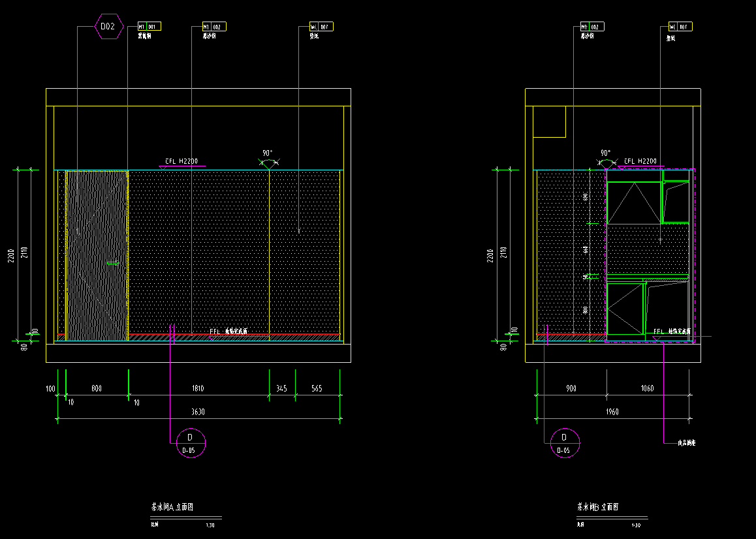Select the WC 007 tag above left elevation
This screenshot has height=539, width=756.
[x=321, y=27]
